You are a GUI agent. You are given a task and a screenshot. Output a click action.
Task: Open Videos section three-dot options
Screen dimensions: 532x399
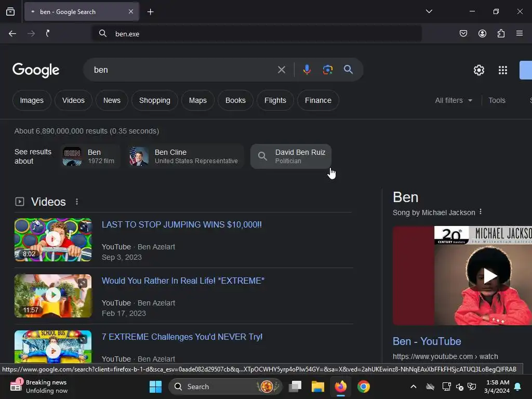pos(77,202)
